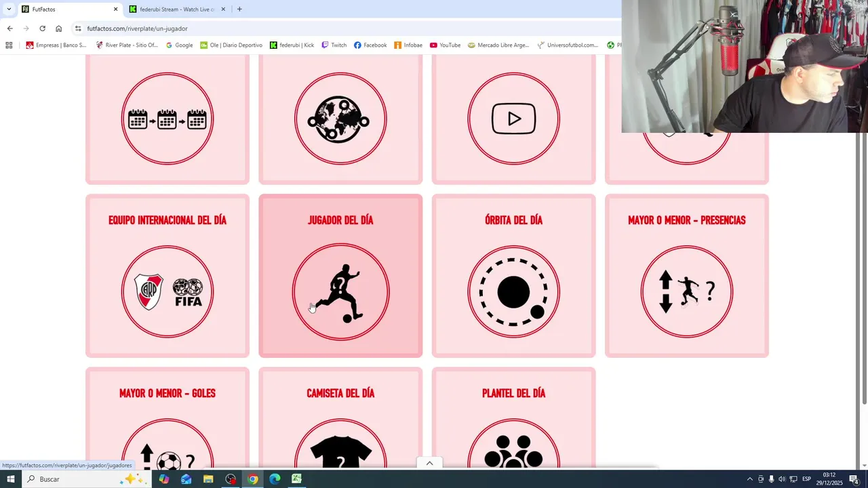Image resolution: width=868 pixels, height=488 pixels.
Task: Click the PLANTEL DEL DÍA title
Action: [x=513, y=393]
